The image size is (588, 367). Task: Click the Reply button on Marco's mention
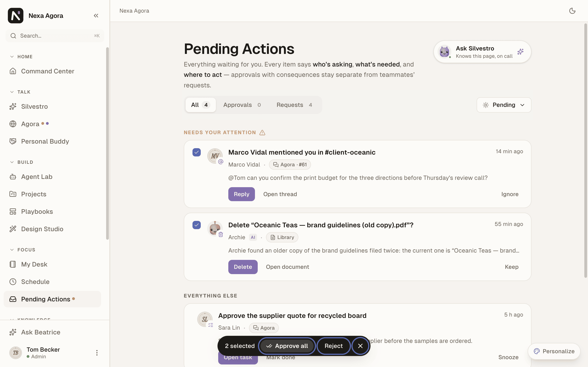tap(241, 194)
